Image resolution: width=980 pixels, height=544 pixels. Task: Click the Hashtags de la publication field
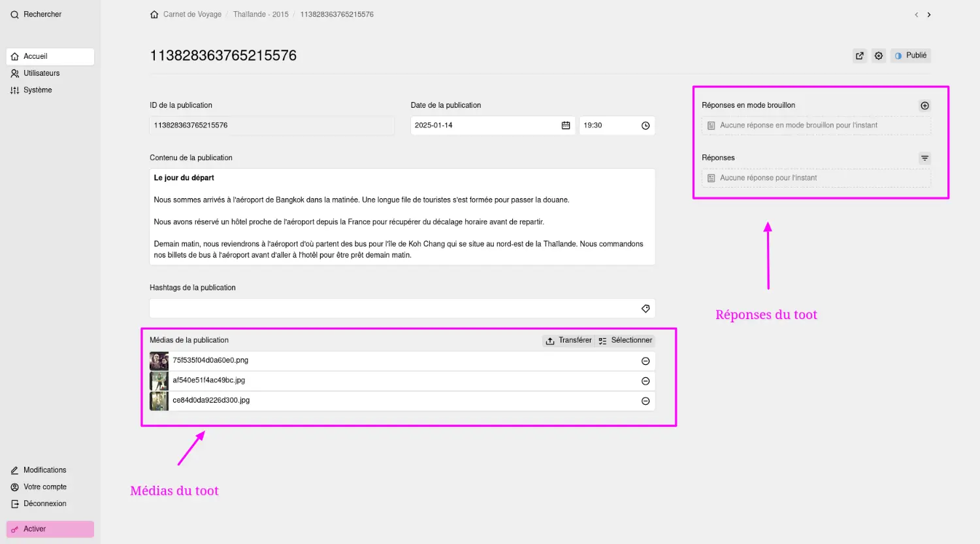[402, 309]
